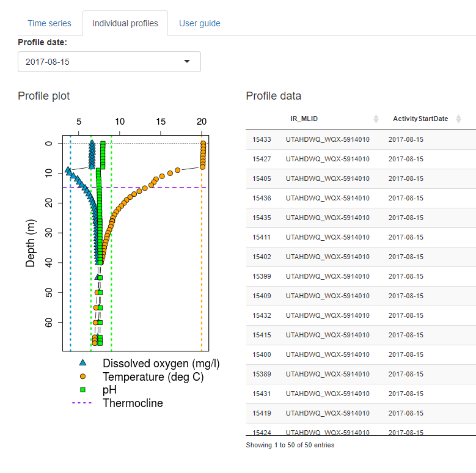Click the green square pH legend icon
Viewport: 476px width, 473px height.
coord(82,390)
